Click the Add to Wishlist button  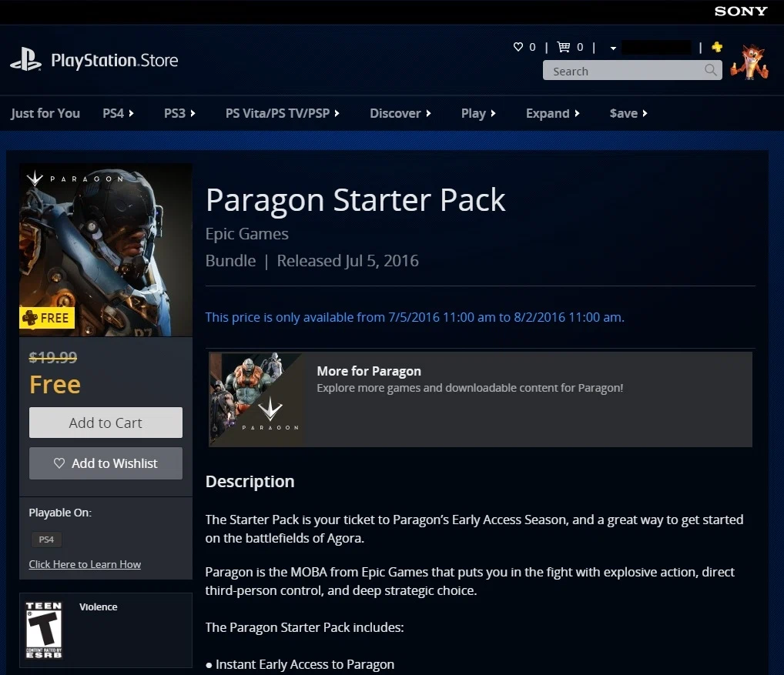coord(106,463)
